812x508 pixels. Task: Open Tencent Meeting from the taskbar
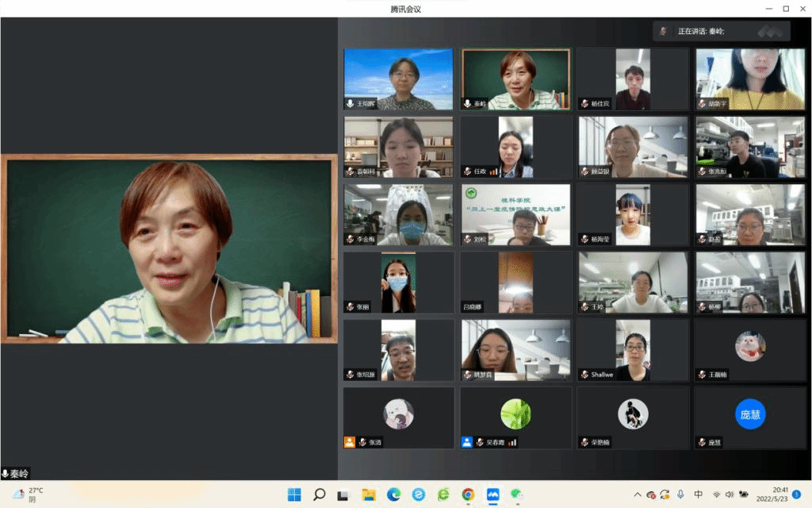click(492, 495)
